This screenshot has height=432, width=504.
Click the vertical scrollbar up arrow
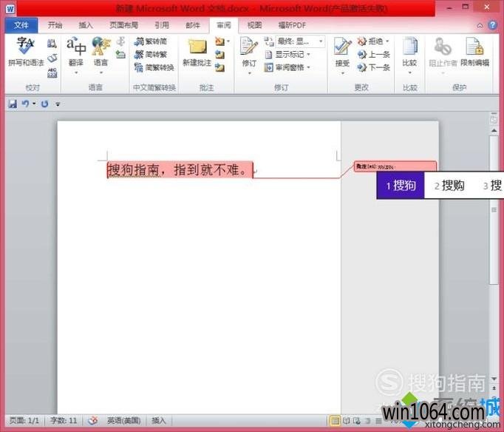click(494, 131)
